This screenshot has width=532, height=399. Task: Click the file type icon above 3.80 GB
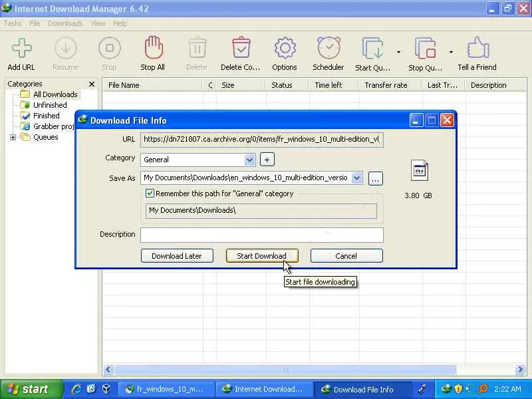click(420, 171)
